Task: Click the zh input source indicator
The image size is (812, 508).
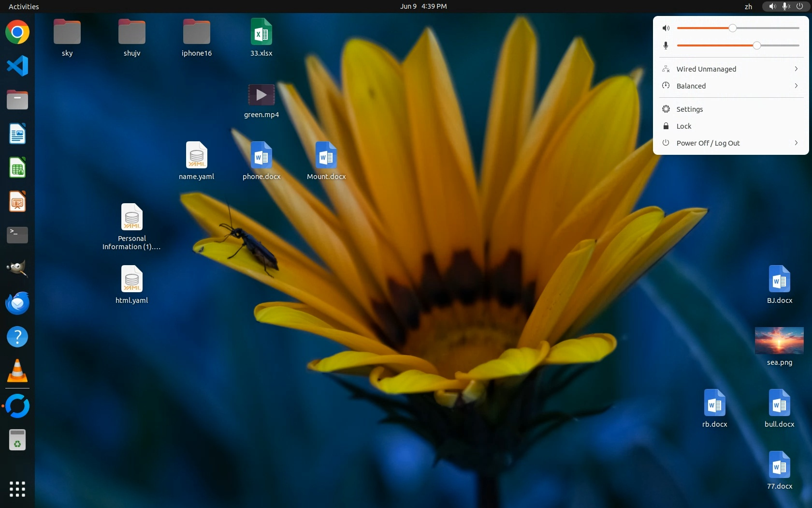Action: [x=748, y=6]
